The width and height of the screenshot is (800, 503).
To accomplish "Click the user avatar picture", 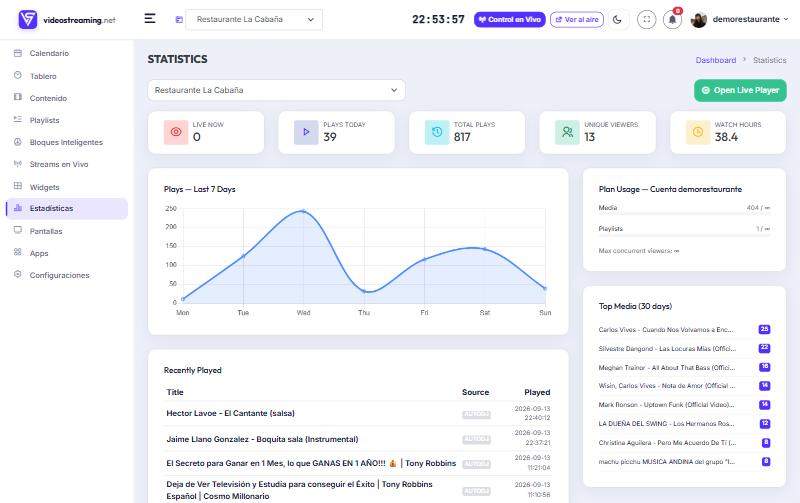I will (698, 19).
